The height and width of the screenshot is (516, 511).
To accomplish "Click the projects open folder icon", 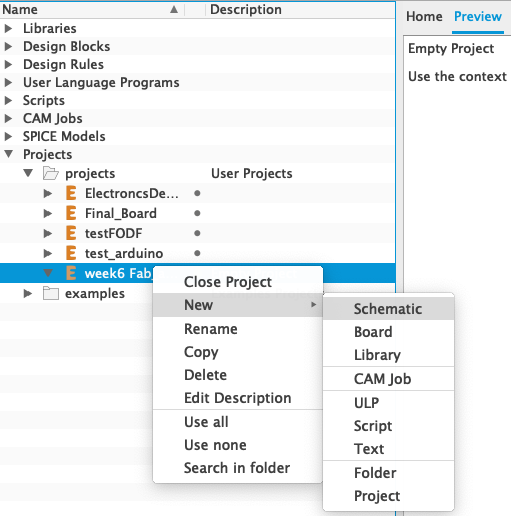I will [51, 173].
